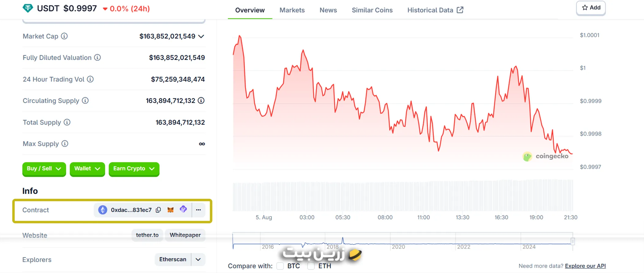Open more contracts ellipsis button
Image resolution: width=644 pixels, height=273 pixels.
coord(199,210)
